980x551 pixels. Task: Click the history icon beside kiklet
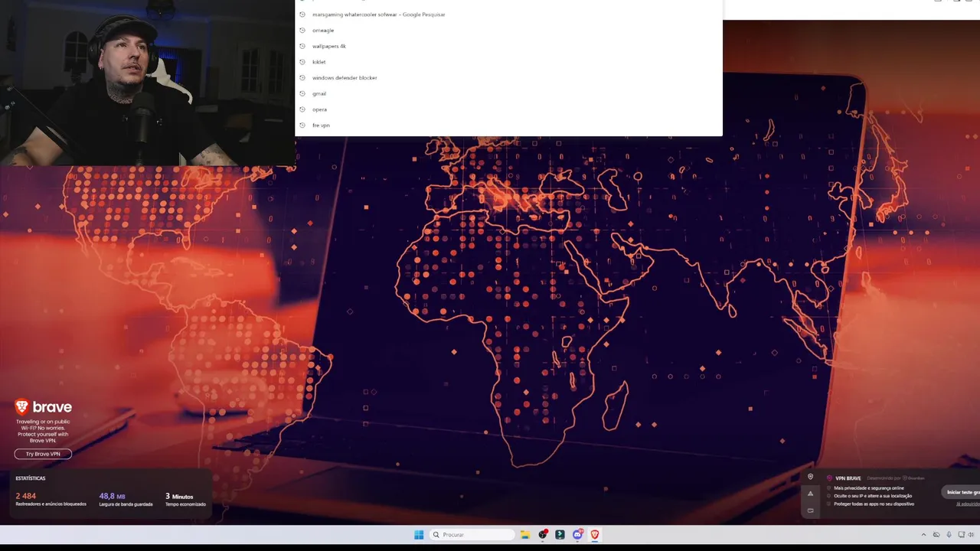click(x=302, y=62)
